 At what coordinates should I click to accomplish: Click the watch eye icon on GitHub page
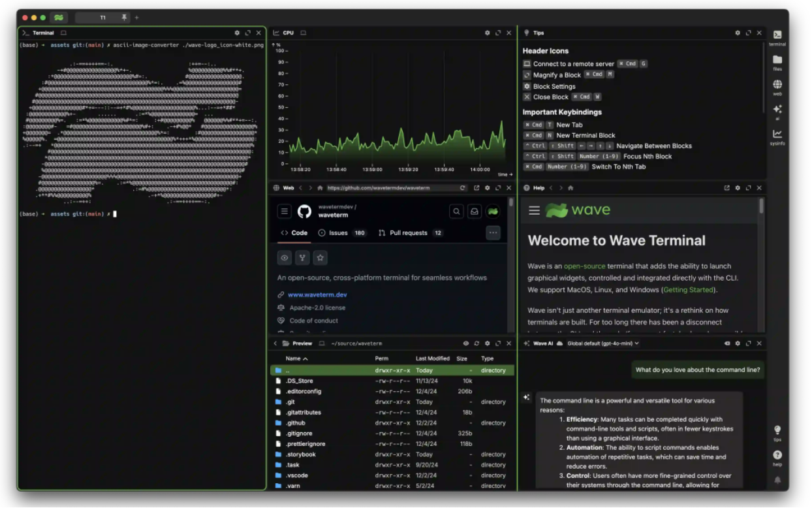pos(285,258)
